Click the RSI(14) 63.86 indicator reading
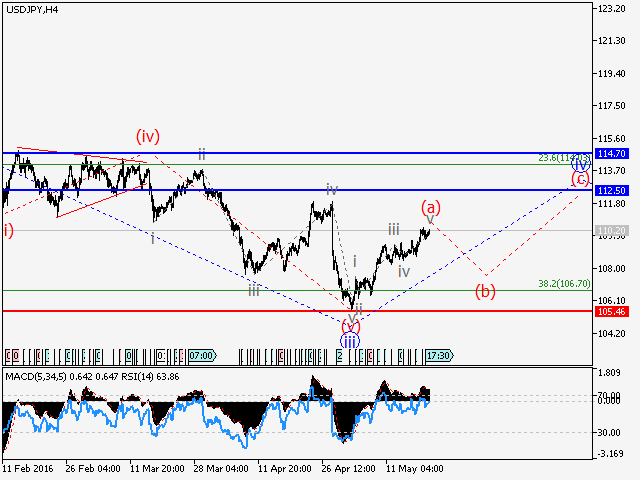Viewport: 640px width, 480px height. pyautogui.click(x=150, y=377)
